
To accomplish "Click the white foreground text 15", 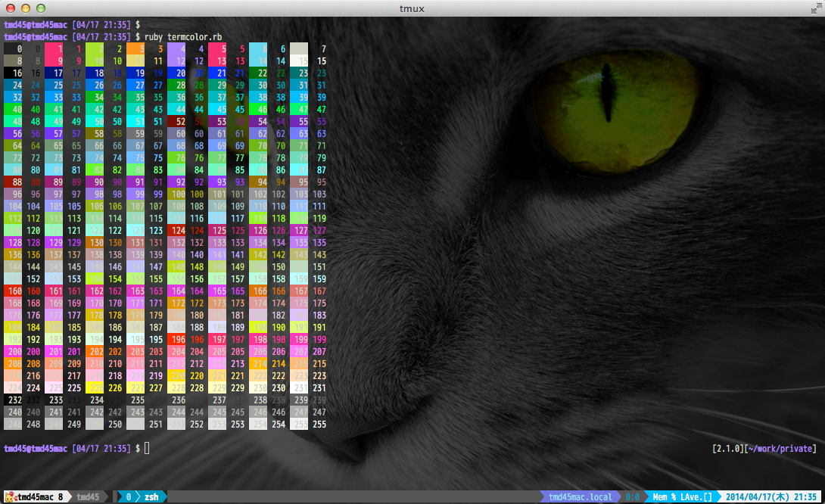I will click(x=322, y=61).
